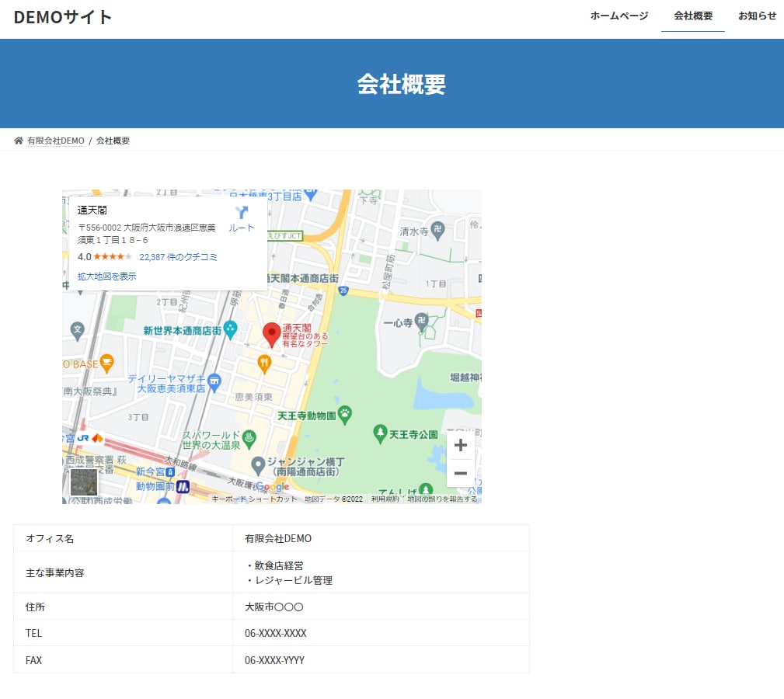Click the 主な事業内容 table cell
The image size is (784, 699).
(x=123, y=572)
